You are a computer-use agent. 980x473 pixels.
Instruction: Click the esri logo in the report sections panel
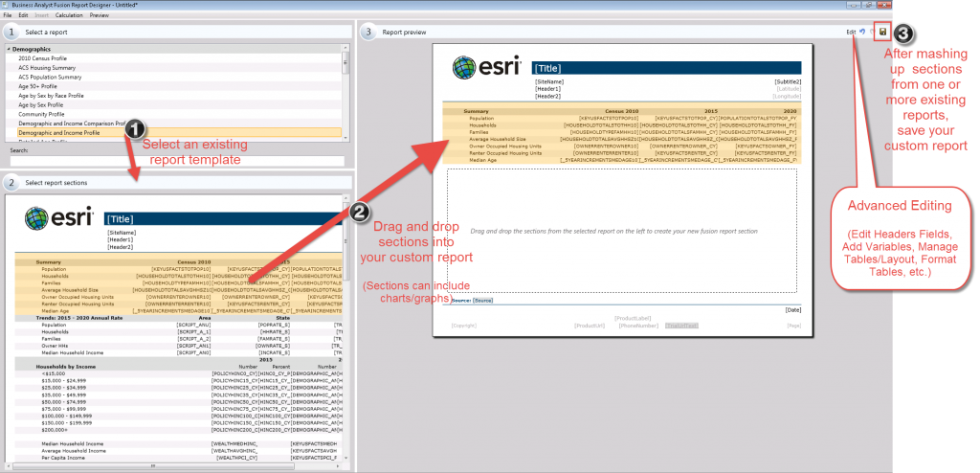click(59, 218)
